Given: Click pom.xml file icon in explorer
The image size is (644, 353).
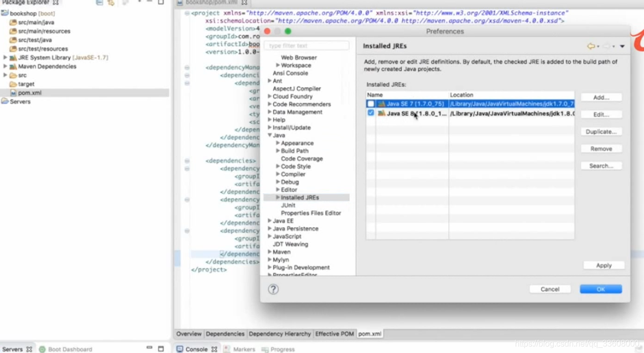Looking at the screenshot, I should click(14, 93).
